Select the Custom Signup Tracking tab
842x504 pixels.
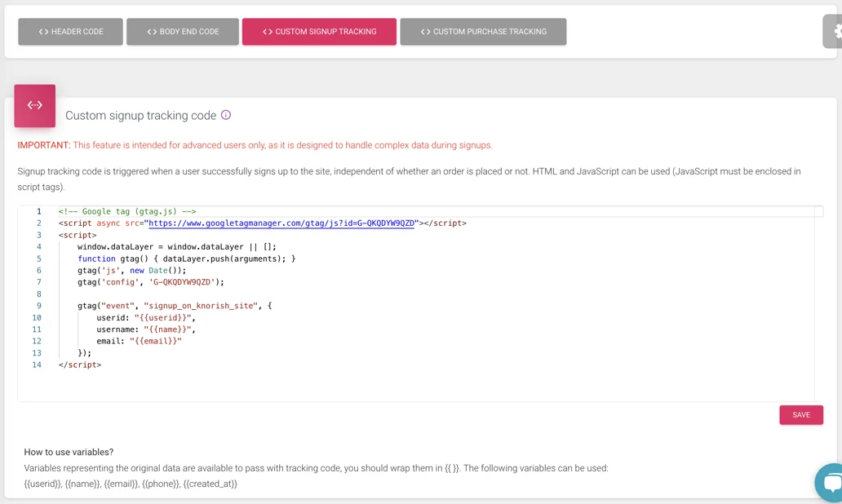pyautogui.click(x=319, y=32)
